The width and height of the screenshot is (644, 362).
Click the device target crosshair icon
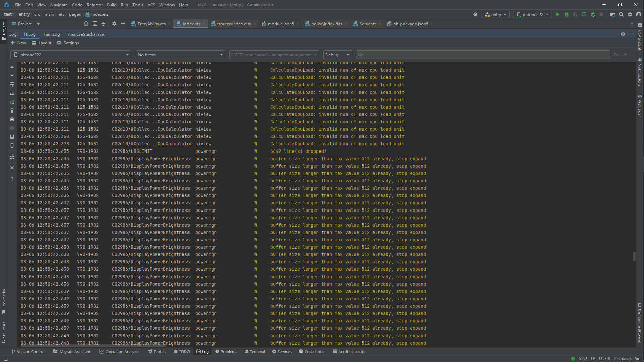pyautogui.click(x=475, y=14)
